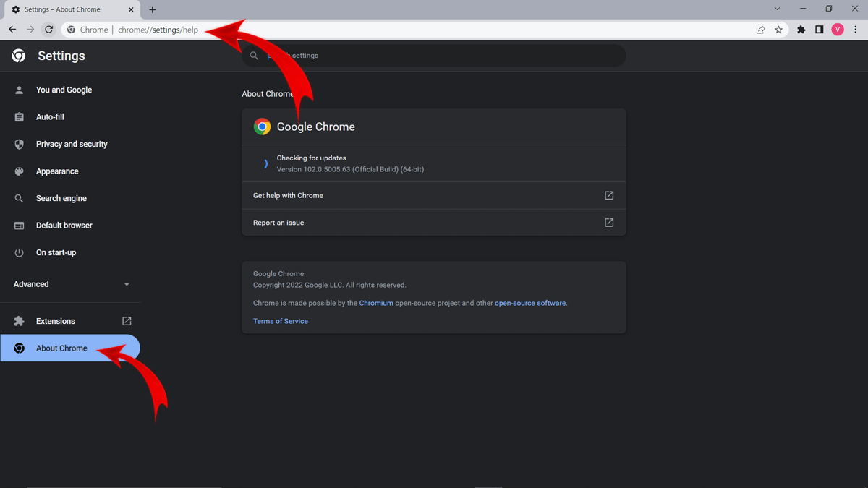Click the Copyright 2022 Google LLC text
Viewport: 868px width, 488px height.
click(x=330, y=285)
